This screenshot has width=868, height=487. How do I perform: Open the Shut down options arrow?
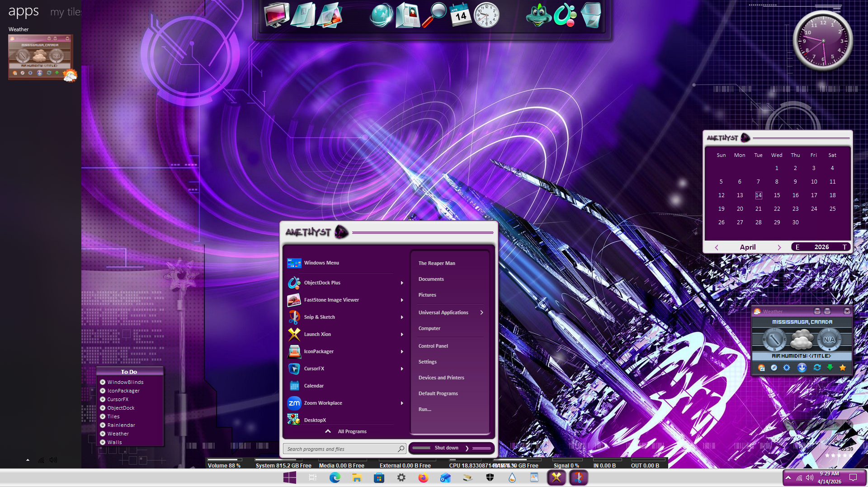[467, 448]
